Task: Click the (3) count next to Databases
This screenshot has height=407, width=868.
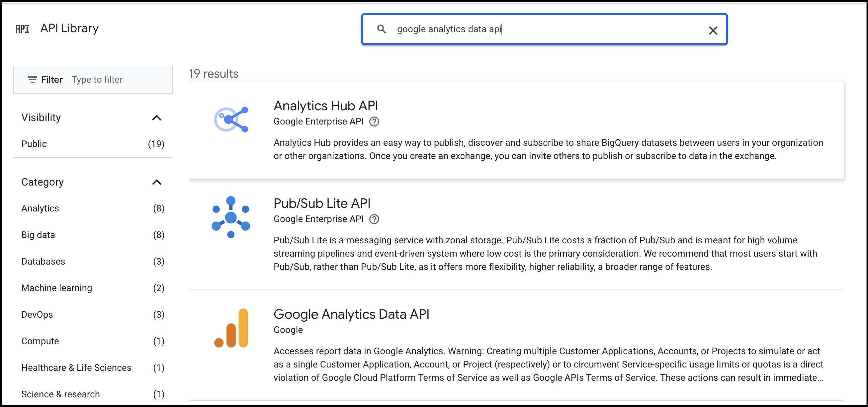Action: (x=159, y=262)
